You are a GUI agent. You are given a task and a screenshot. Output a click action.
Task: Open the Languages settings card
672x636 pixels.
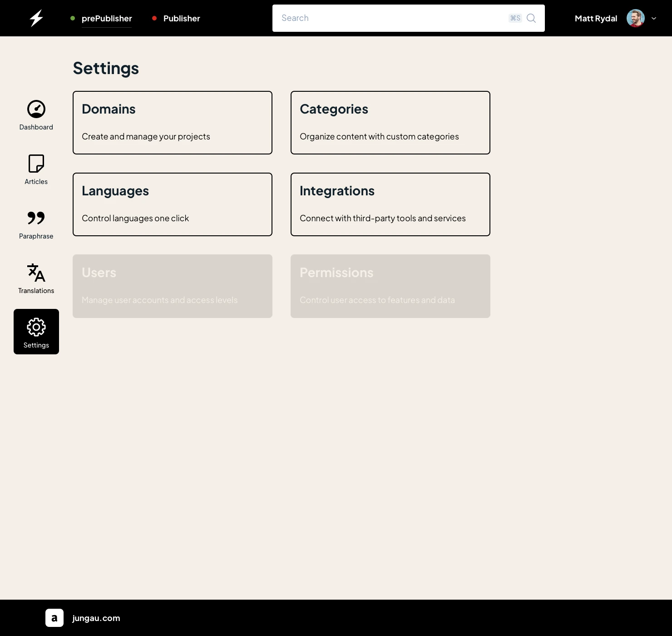pos(173,204)
